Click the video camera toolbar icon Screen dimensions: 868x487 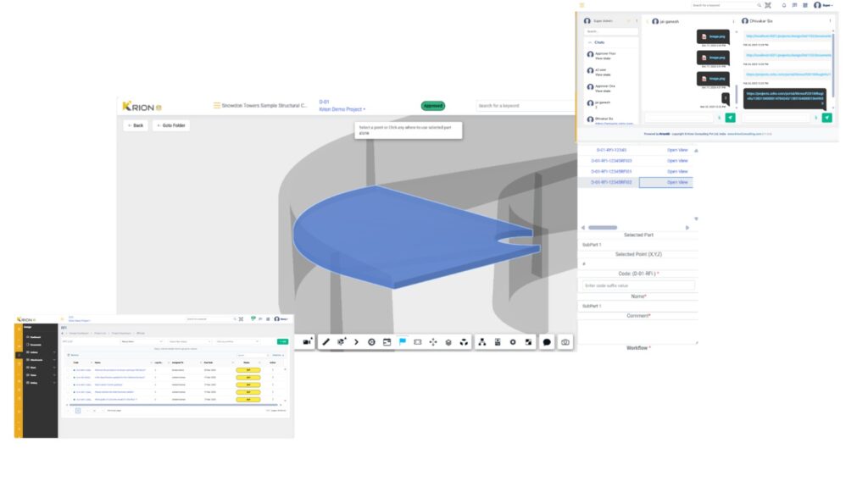tap(307, 342)
